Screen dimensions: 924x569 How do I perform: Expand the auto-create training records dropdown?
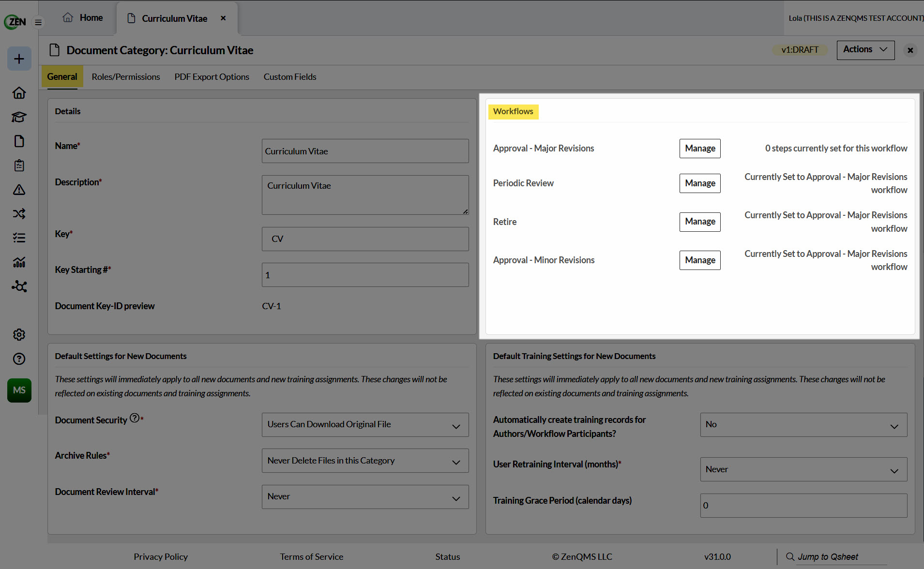pos(803,425)
